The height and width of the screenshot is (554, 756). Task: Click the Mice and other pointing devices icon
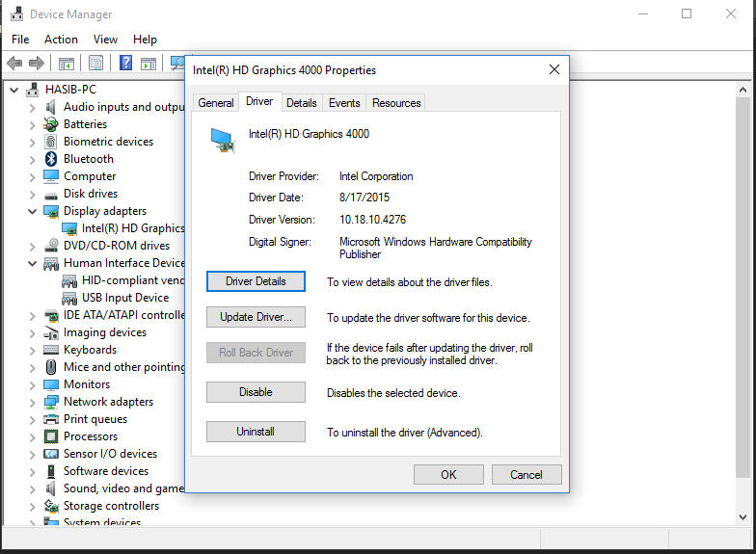pyautogui.click(x=50, y=367)
